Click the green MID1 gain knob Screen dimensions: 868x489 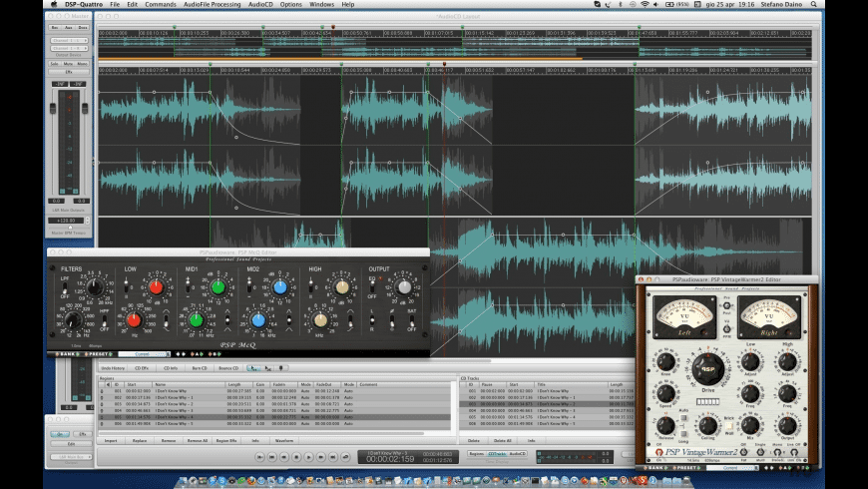217,288
